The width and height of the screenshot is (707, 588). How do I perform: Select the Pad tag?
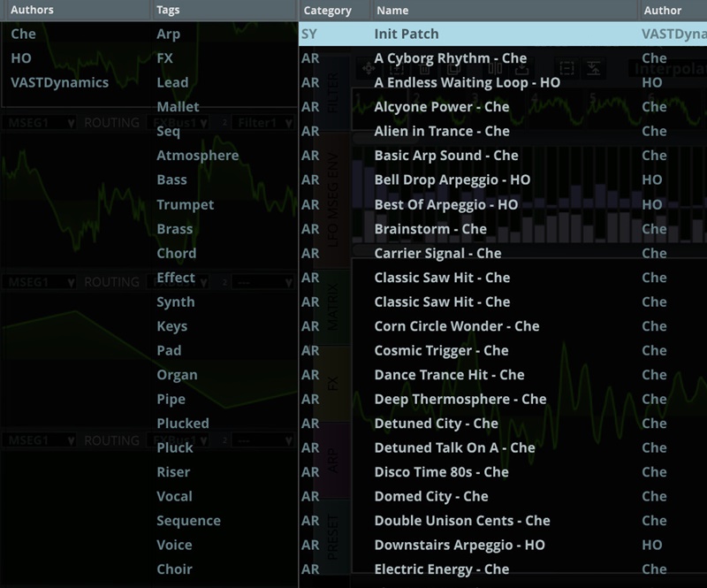click(x=169, y=351)
